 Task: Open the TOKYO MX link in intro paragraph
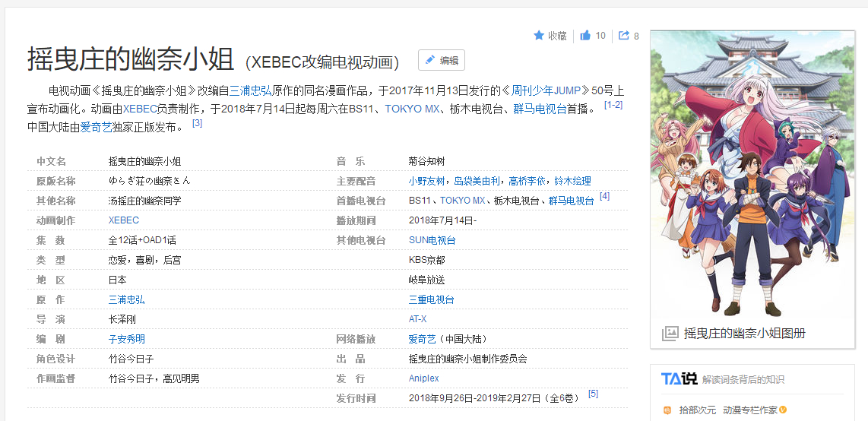point(413,109)
